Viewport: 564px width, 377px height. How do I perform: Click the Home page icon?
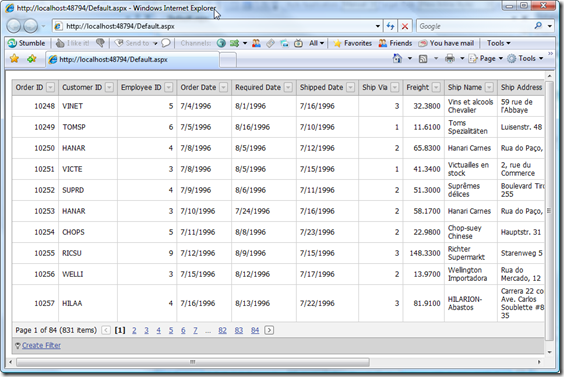[x=397, y=58]
